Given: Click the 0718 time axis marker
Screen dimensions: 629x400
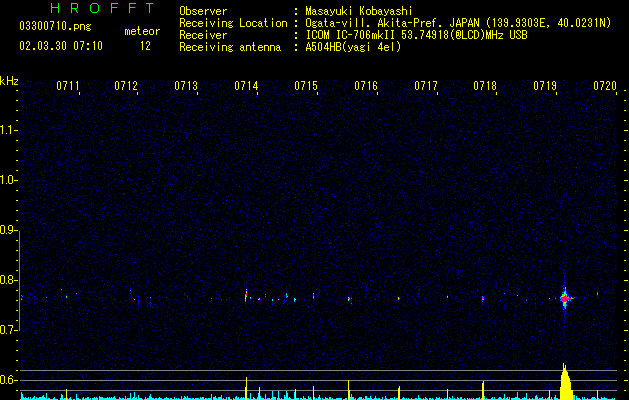Looking at the screenshot, I should coord(485,86).
